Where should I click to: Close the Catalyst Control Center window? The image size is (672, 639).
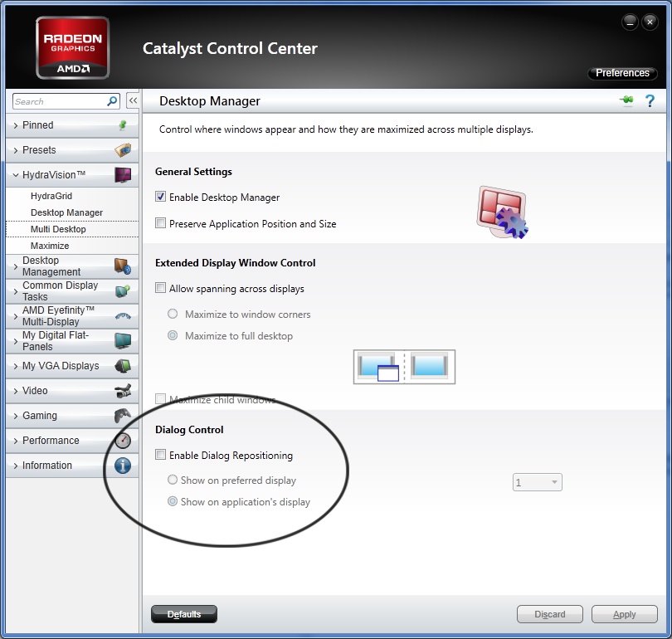point(650,22)
